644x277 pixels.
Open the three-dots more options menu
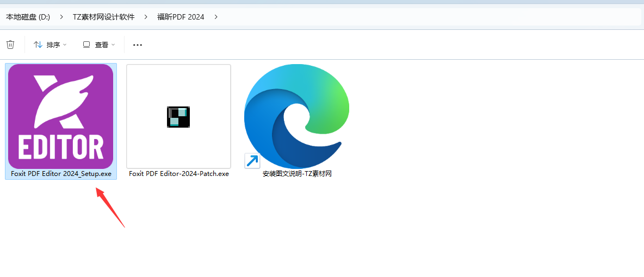tap(138, 45)
